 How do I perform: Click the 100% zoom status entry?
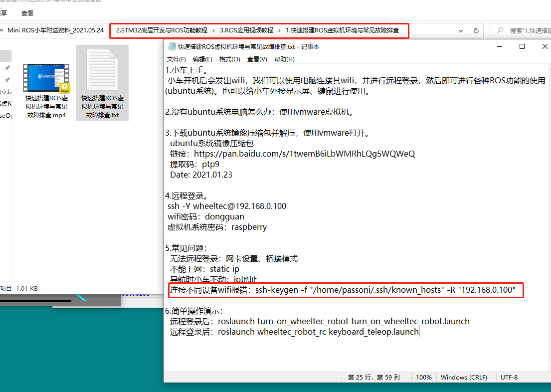424,377
